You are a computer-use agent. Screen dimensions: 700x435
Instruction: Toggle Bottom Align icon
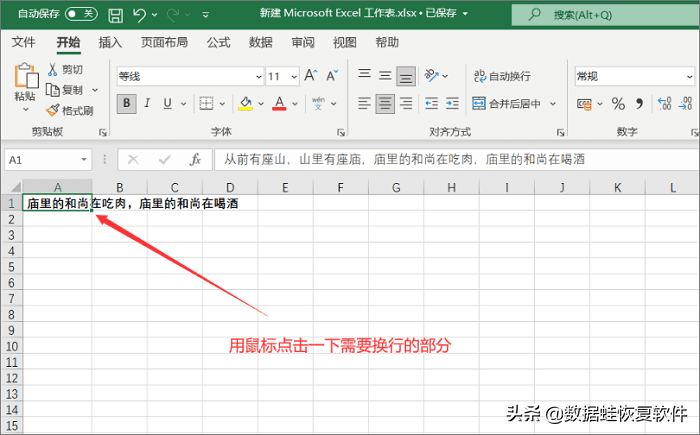(x=406, y=76)
